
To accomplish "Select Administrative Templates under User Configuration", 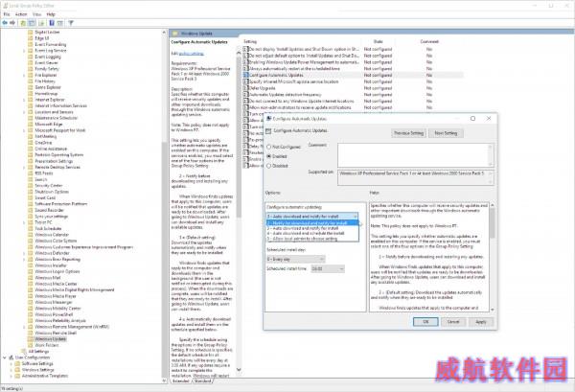I will [x=45, y=376].
